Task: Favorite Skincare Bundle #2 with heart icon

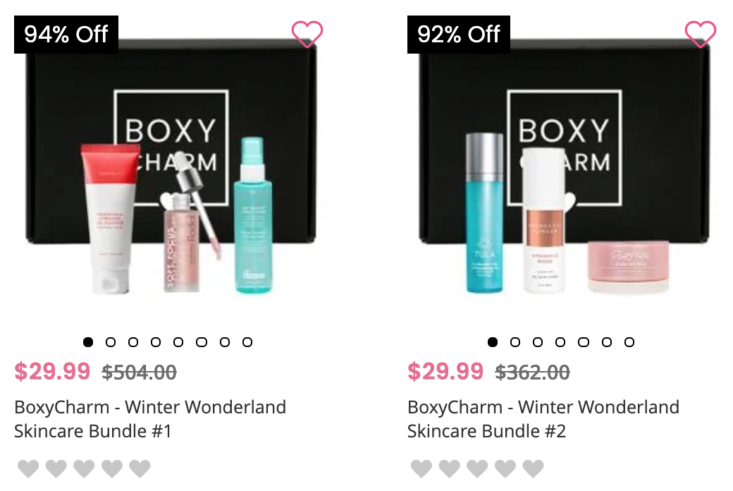Action: pyautogui.click(x=700, y=34)
